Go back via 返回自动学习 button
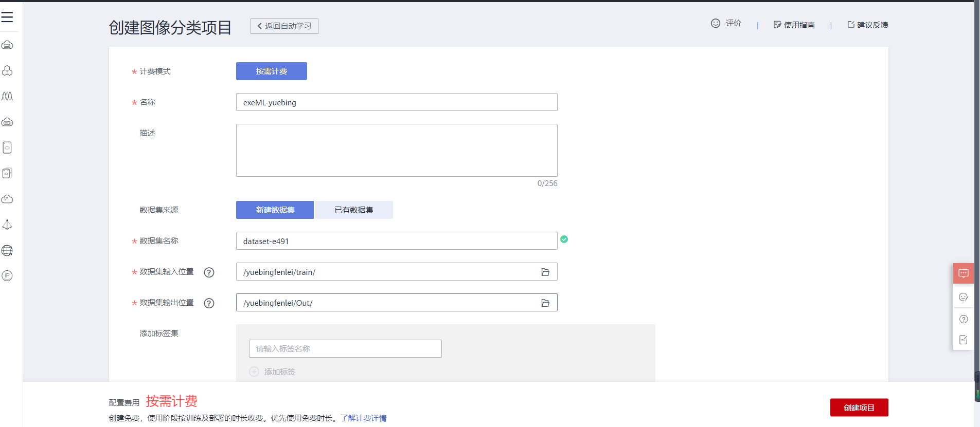The image size is (980, 427). (x=284, y=26)
